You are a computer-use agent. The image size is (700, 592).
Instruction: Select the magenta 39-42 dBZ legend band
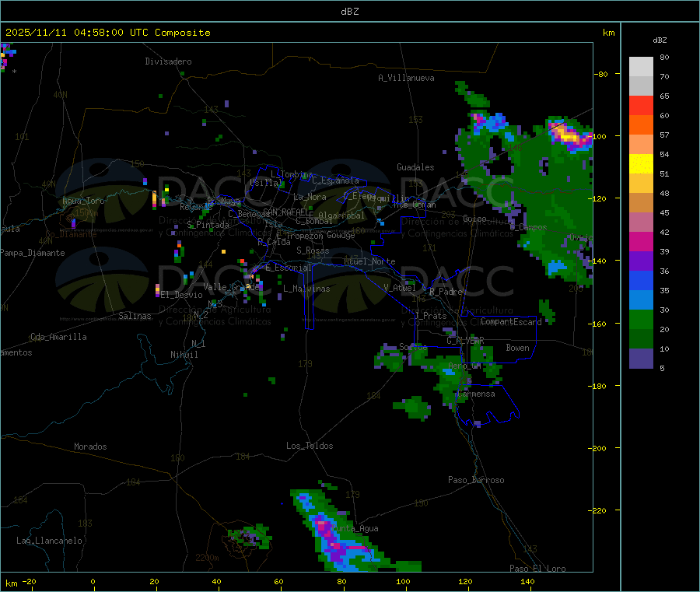coord(641,241)
